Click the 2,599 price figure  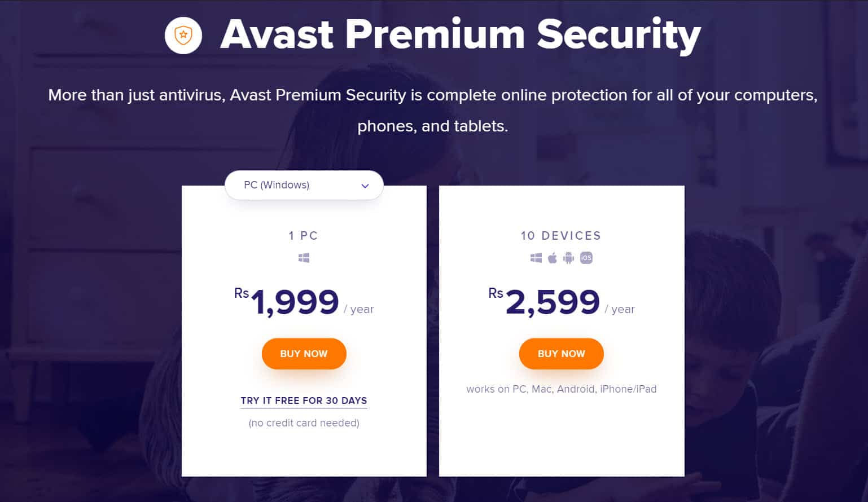click(553, 302)
